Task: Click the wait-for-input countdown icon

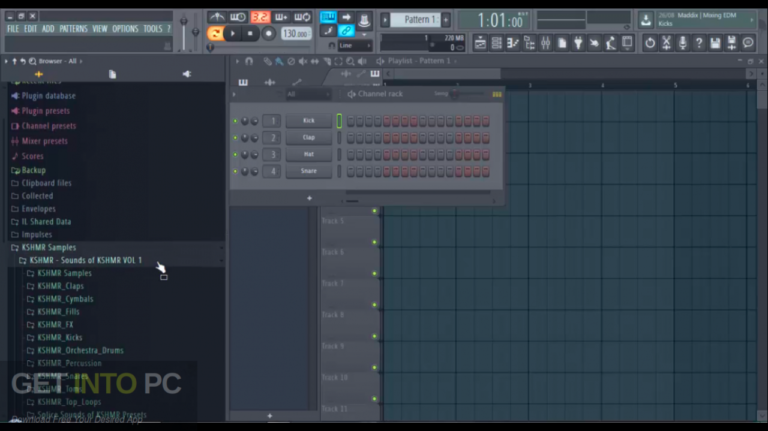Action: tap(238, 17)
